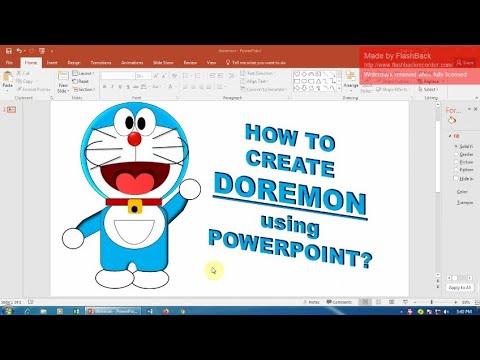Tick the Hide background graphics checkbox

tap(456, 178)
